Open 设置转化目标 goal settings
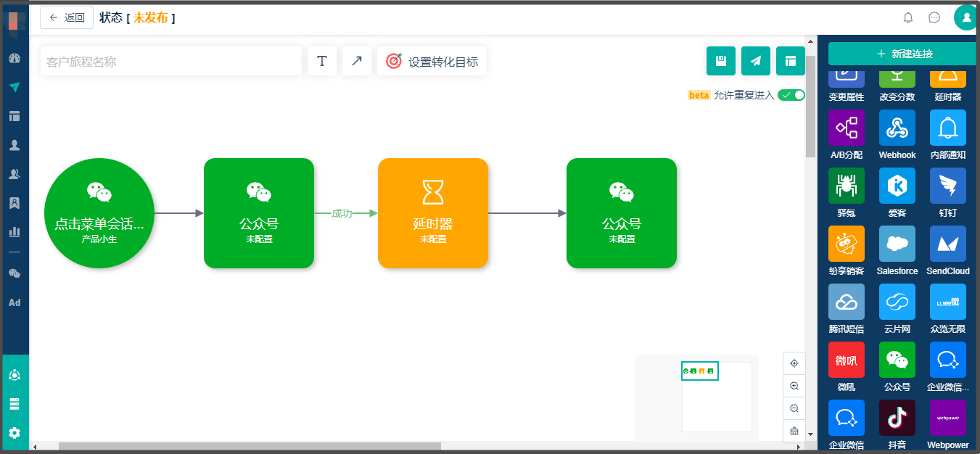This screenshot has height=454, width=980. (x=432, y=62)
